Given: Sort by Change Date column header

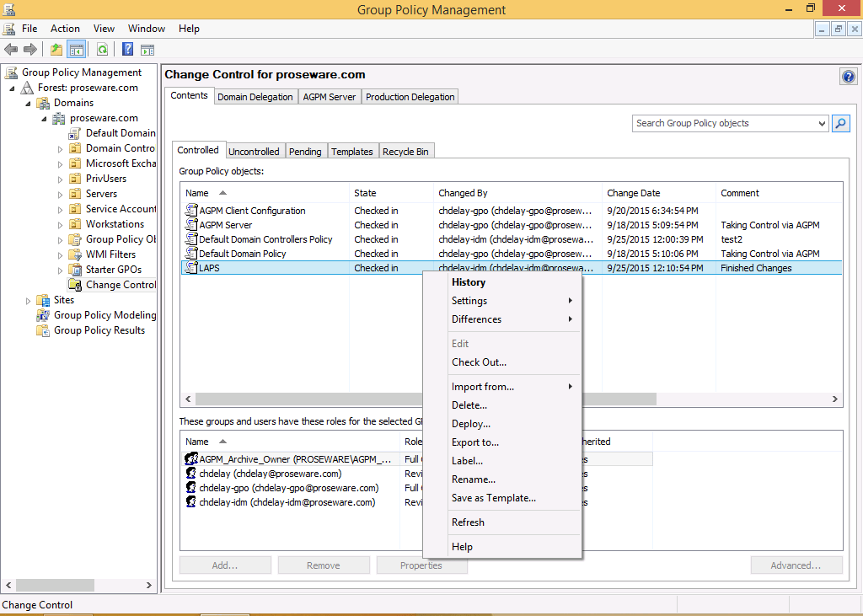Looking at the screenshot, I should coord(633,193).
